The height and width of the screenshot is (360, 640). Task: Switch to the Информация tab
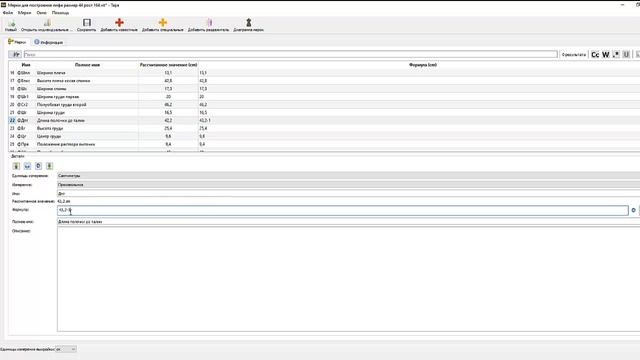click(49, 42)
